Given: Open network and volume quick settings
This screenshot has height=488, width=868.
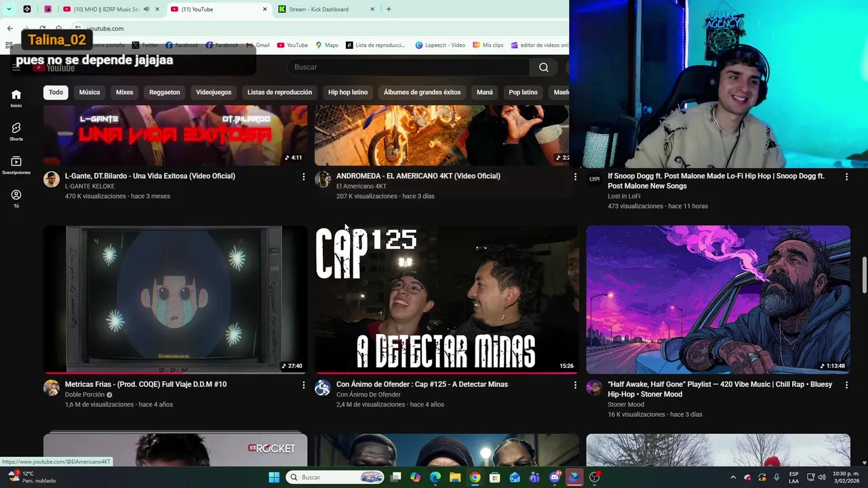Looking at the screenshot, I should tap(816, 477).
